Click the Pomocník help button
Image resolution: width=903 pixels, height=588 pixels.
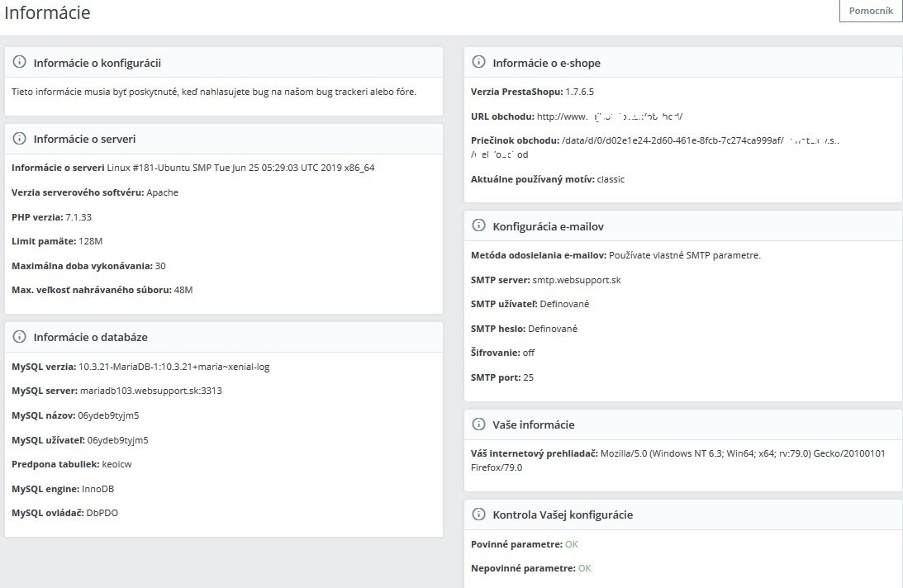click(x=871, y=11)
